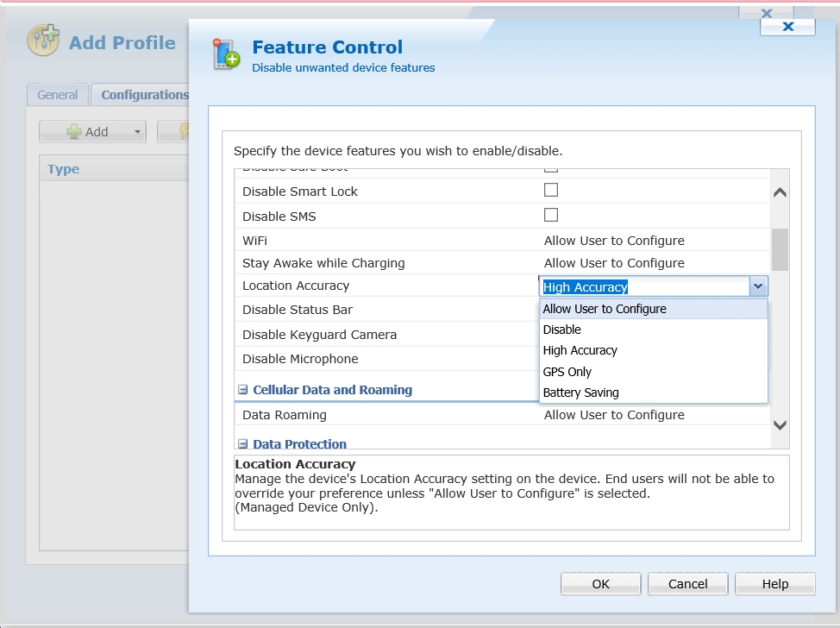
Task: Check the Disable SMS checkbox
Action: [550, 215]
